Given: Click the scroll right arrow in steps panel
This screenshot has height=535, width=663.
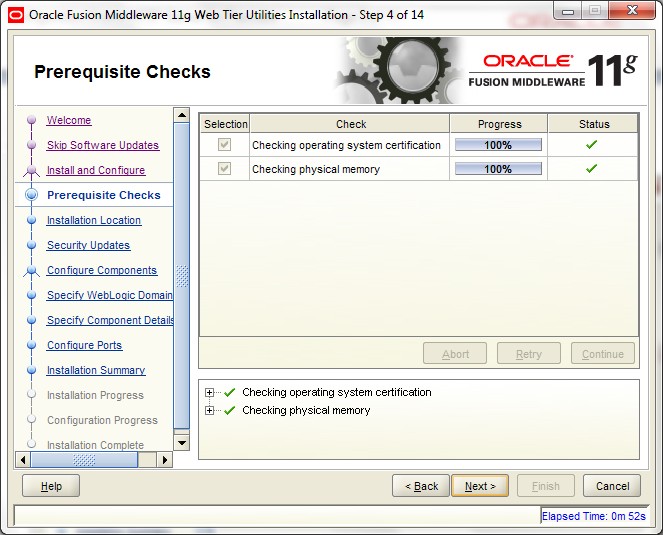Looking at the screenshot, I should (164, 459).
